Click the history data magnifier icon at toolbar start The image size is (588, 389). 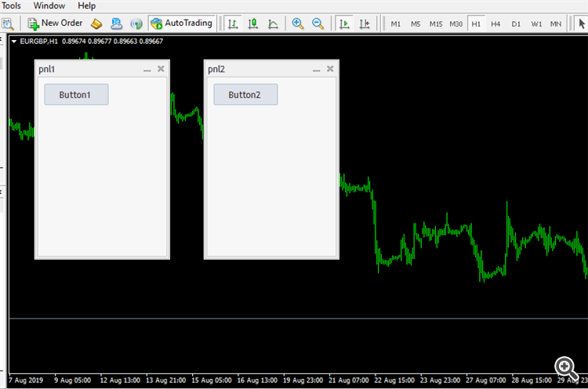pyautogui.click(x=8, y=24)
